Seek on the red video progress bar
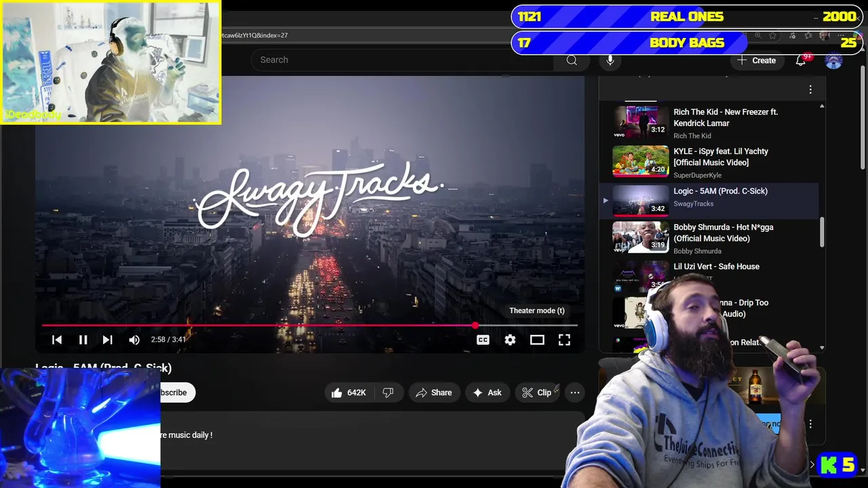The height and width of the screenshot is (488, 868). 309,326
